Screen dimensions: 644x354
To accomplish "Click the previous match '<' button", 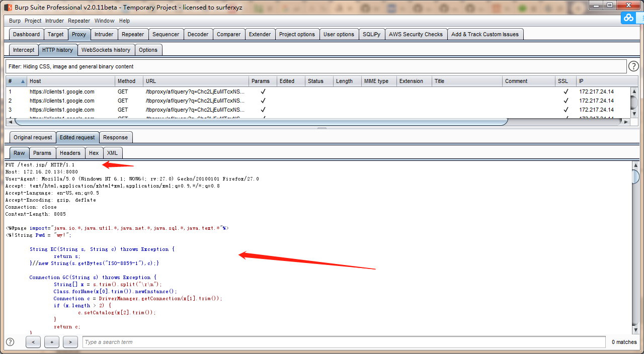I will point(33,342).
